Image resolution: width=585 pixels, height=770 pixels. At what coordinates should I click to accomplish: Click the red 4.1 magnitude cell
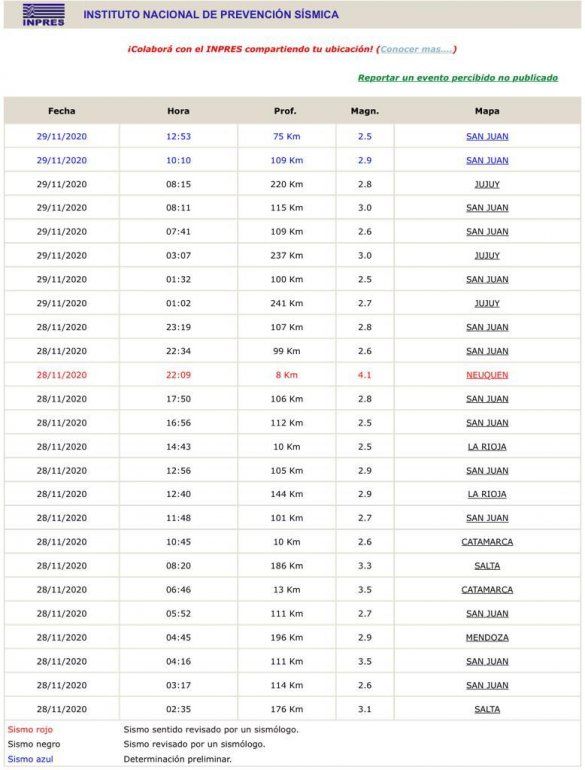[x=365, y=375]
